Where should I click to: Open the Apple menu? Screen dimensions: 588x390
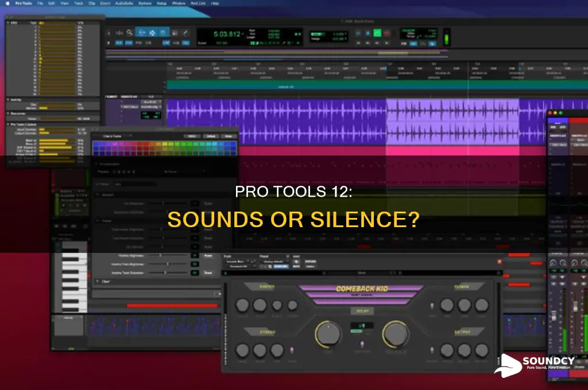7,3
